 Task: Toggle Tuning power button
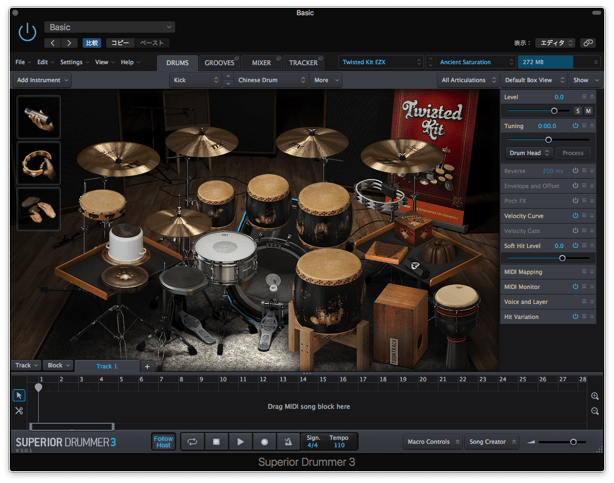pos(575,126)
